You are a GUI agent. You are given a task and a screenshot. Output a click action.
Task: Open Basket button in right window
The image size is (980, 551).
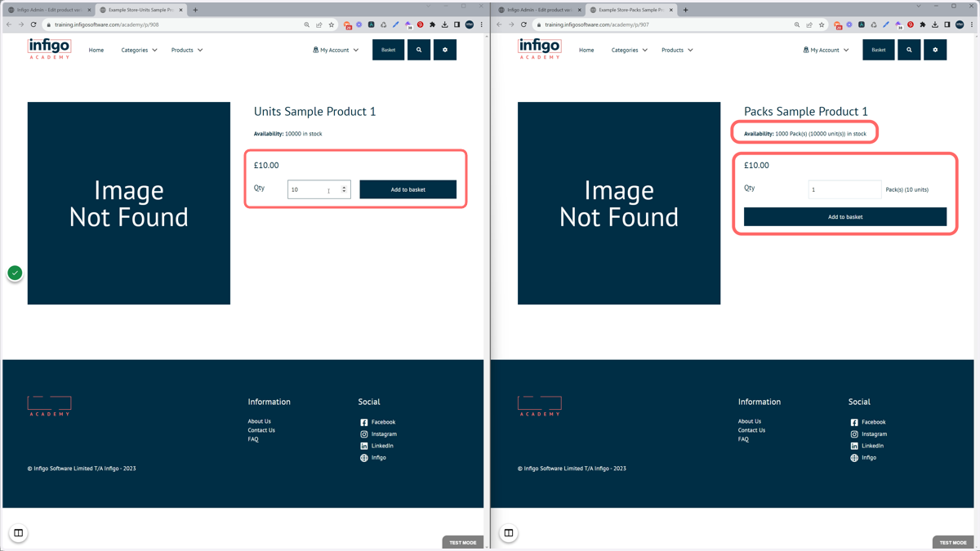878,50
